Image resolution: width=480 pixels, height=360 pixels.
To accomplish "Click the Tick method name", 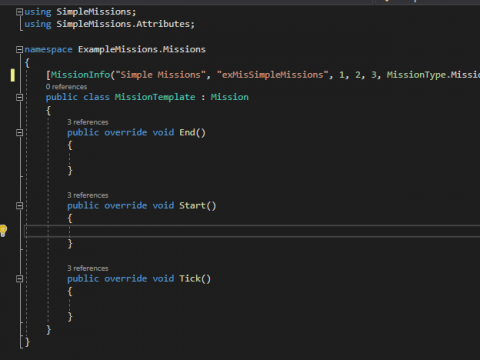I will (x=190, y=279).
